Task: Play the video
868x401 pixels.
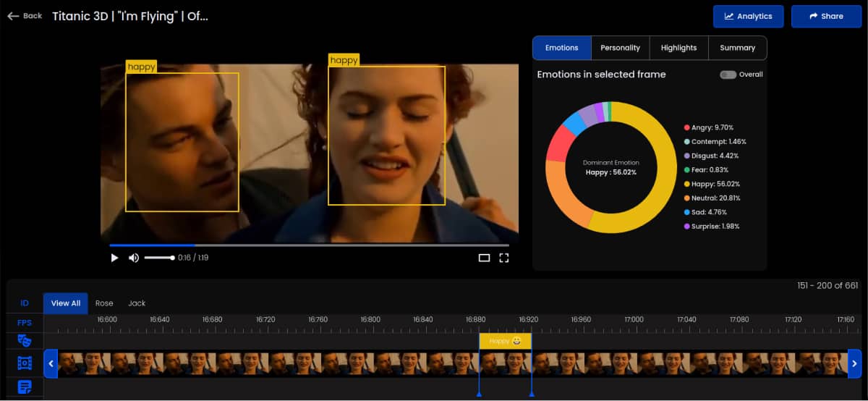Action: (114, 258)
